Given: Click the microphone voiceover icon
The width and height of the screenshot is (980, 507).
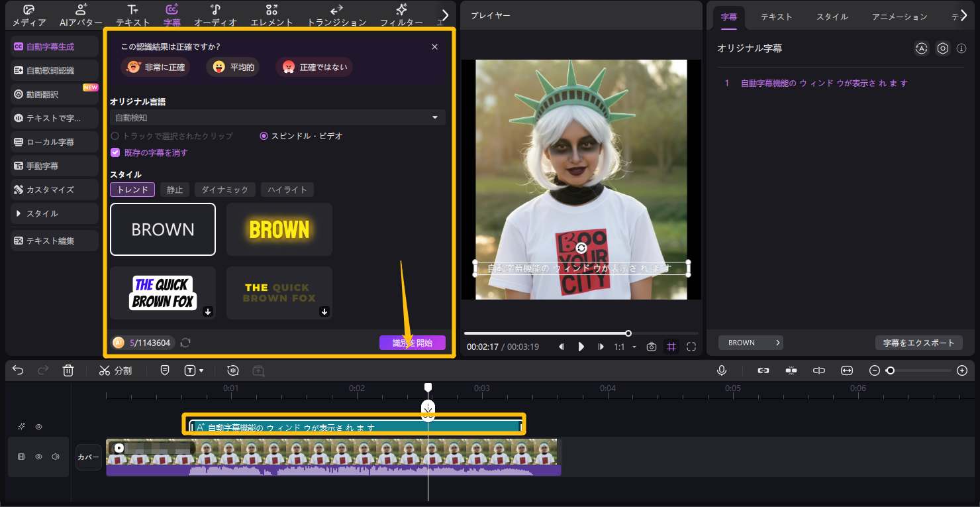Looking at the screenshot, I should pos(722,370).
